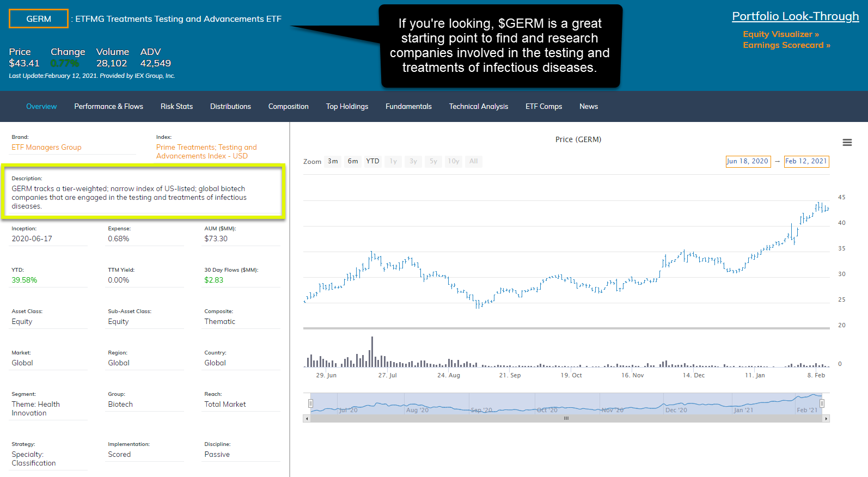Click the Composite value Thematic
The height and width of the screenshot is (477, 868).
pyautogui.click(x=220, y=322)
